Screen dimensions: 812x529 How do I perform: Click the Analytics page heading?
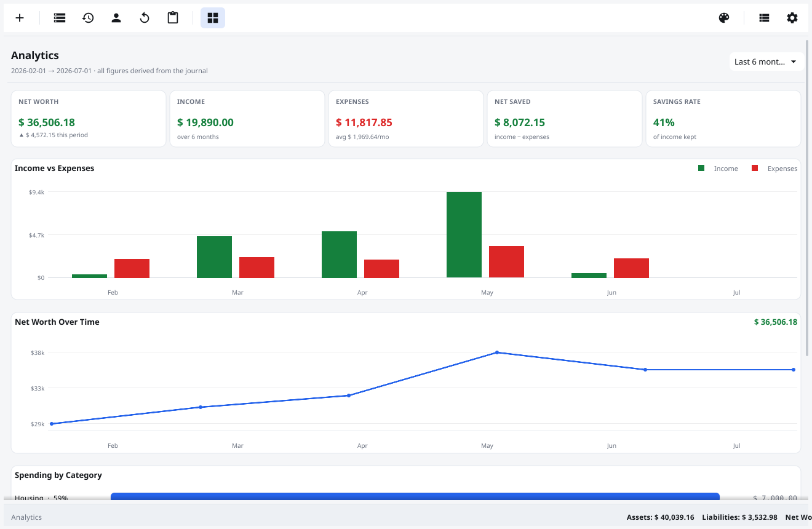pos(35,55)
